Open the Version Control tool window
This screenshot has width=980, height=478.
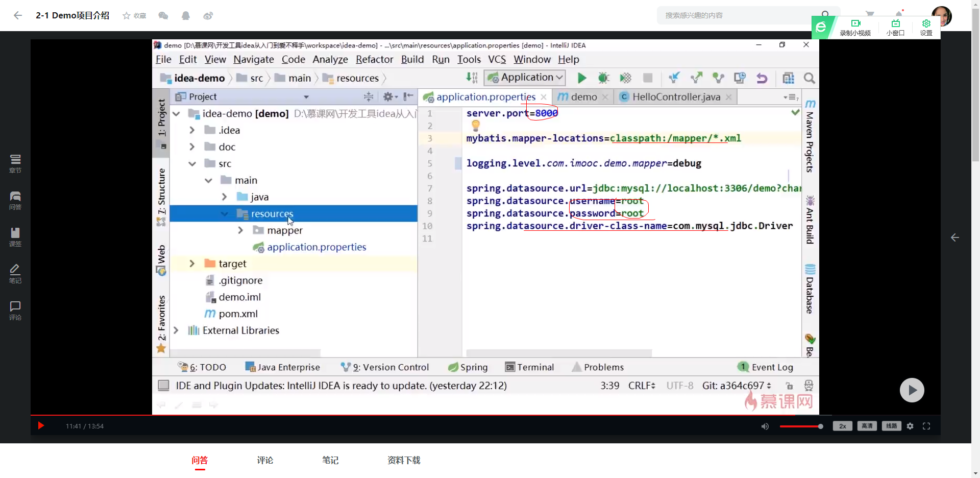(385, 367)
